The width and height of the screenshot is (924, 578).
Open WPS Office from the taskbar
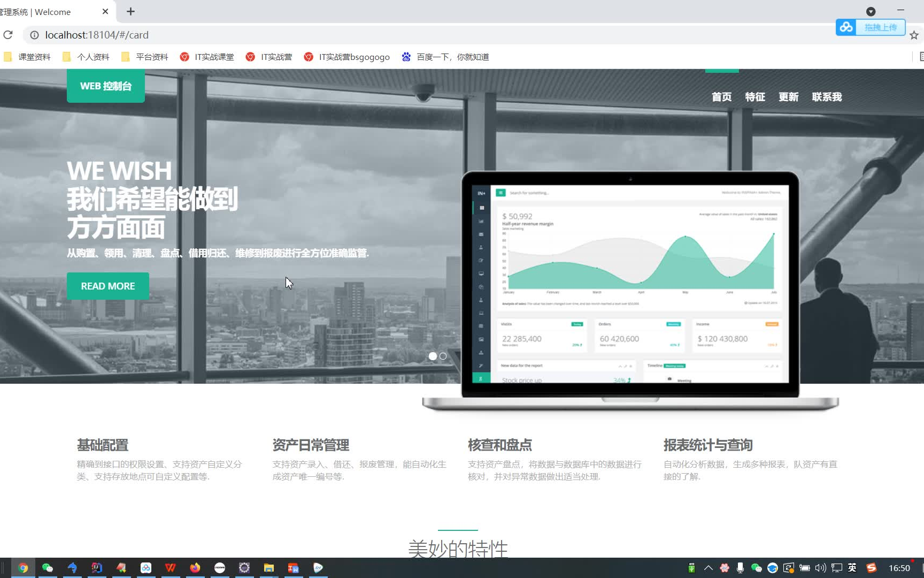point(170,567)
